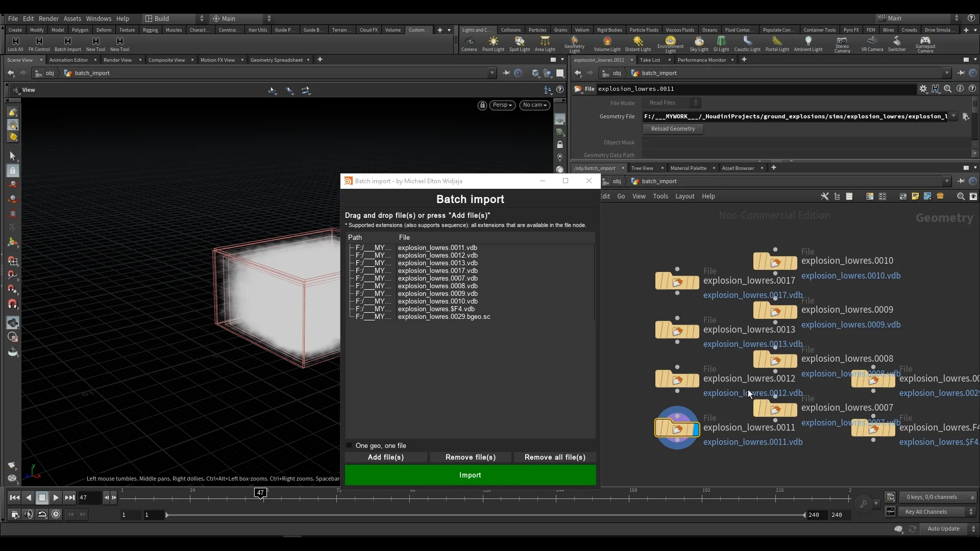The height and width of the screenshot is (551, 980).
Task: Select the Area Light shelf tool
Action: point(545,44)
